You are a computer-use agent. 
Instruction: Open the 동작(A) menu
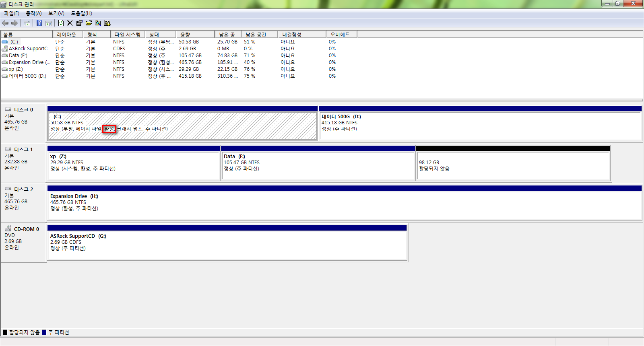[x=34, y=13]
